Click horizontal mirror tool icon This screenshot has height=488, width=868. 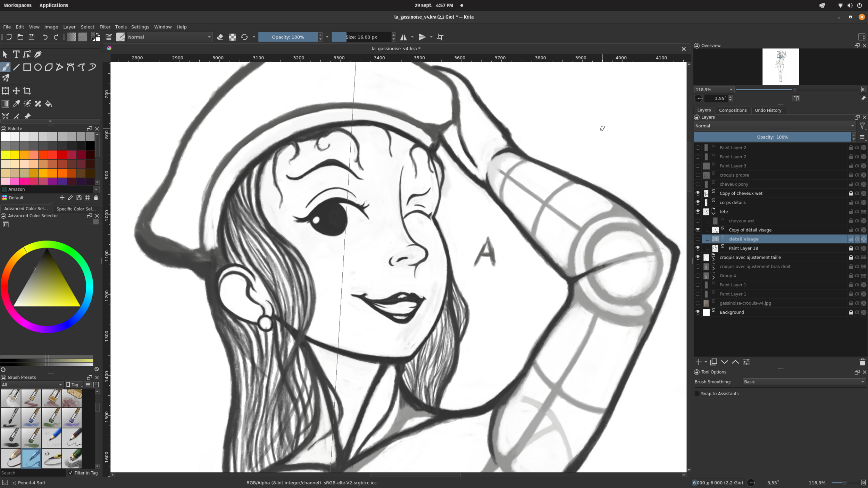coord(403,37)
